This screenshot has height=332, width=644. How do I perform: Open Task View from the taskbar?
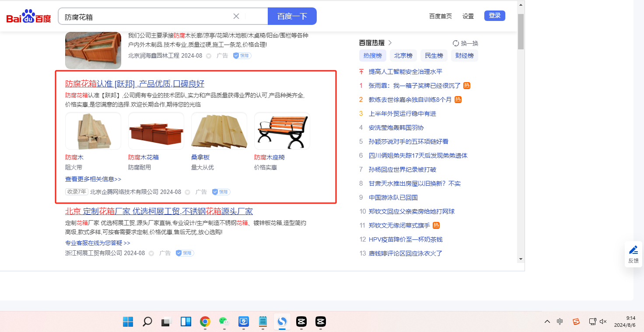[x=167, y=322]
